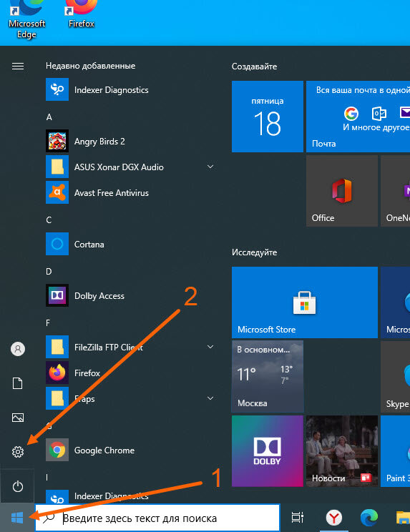Open File Explorer from the taskbar

point(404,518)
